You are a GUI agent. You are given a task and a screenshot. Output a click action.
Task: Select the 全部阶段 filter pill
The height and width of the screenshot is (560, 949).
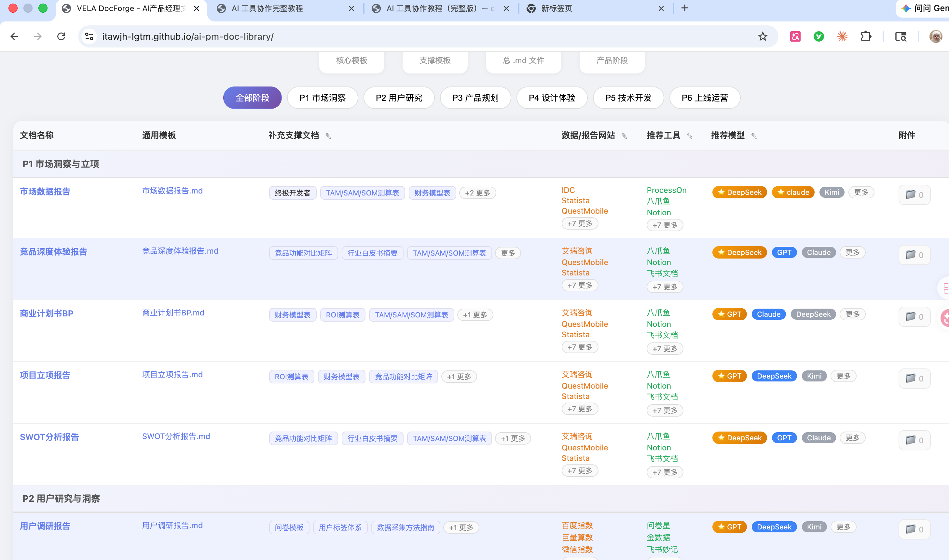(252, 98)
